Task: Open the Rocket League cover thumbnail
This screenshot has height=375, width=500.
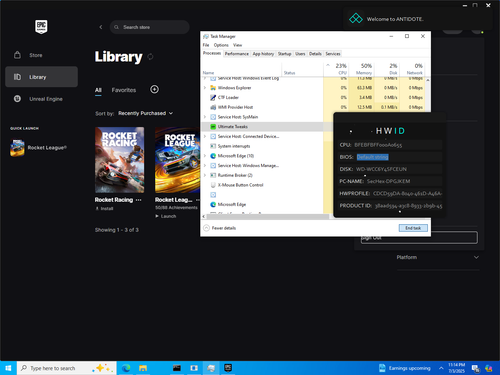Action: (x=177, y=160)
